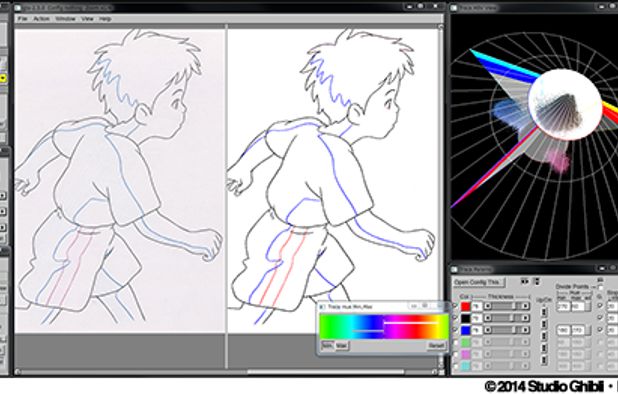Select the Max button in hue dialog
Screen dimensions: 618x394
click(342, 346)
